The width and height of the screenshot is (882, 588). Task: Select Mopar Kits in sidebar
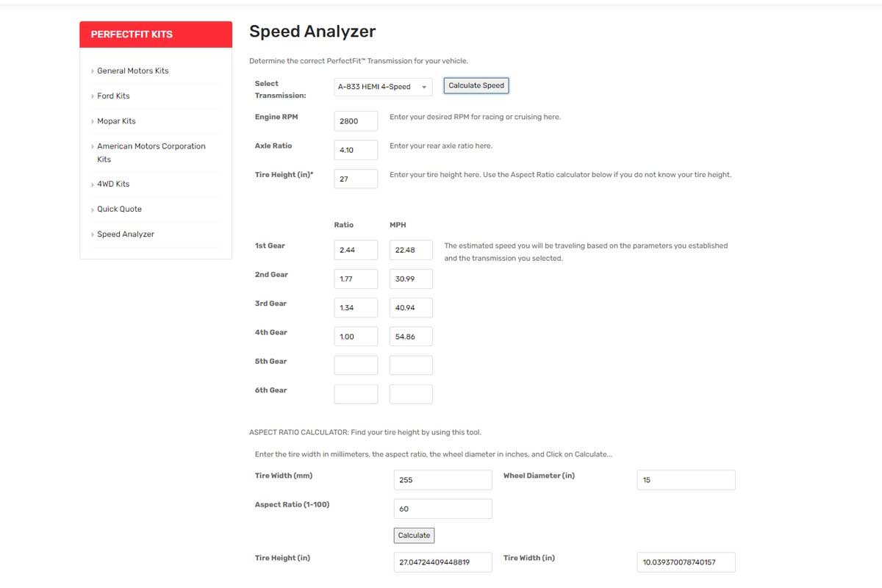116,121
